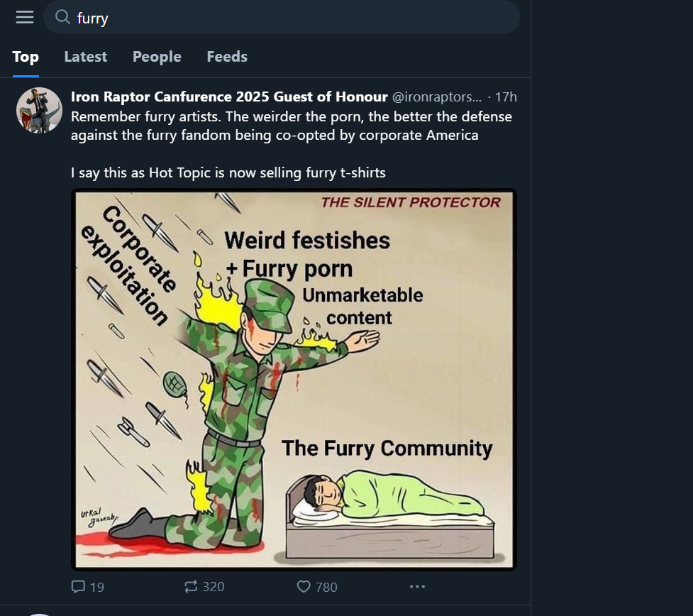
Task: Like the post with the heart icon
Action: coord(304,586)
